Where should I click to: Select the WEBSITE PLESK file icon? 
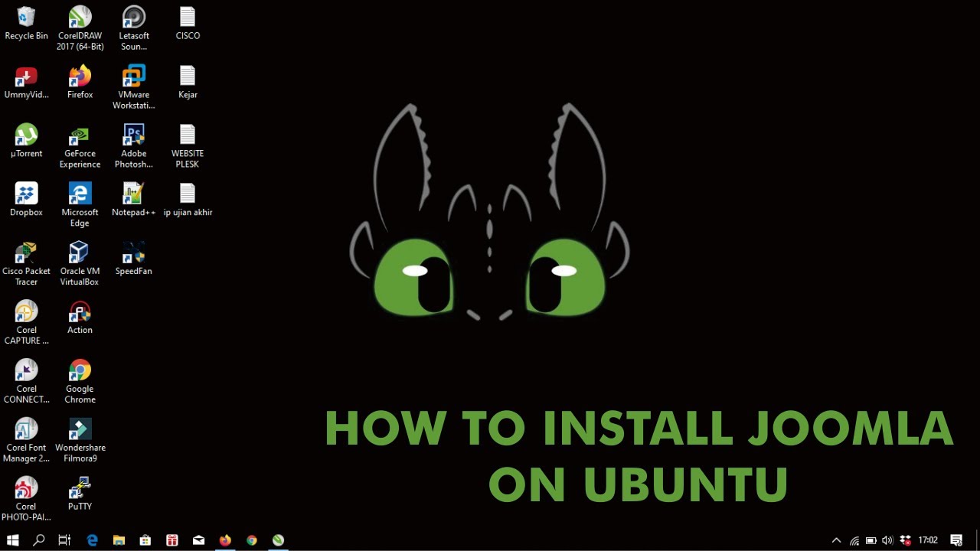188,146
